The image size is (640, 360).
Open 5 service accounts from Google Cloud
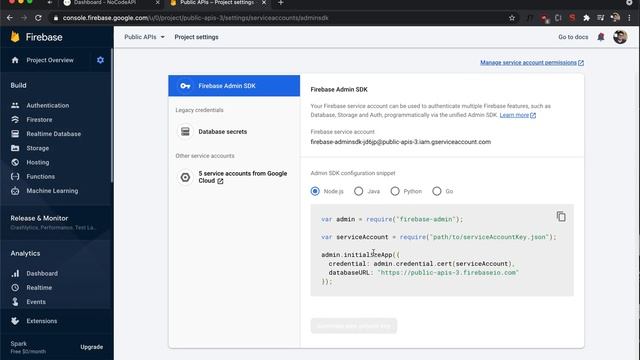242,177
